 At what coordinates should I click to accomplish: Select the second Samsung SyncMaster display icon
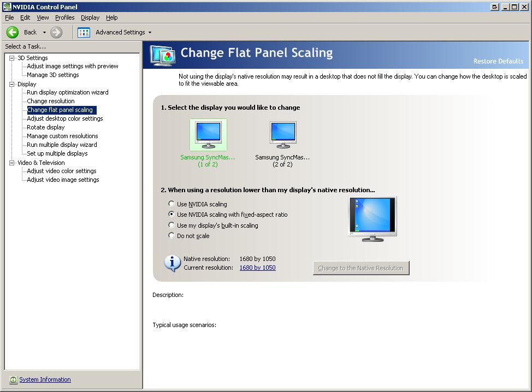coord(282,134)
